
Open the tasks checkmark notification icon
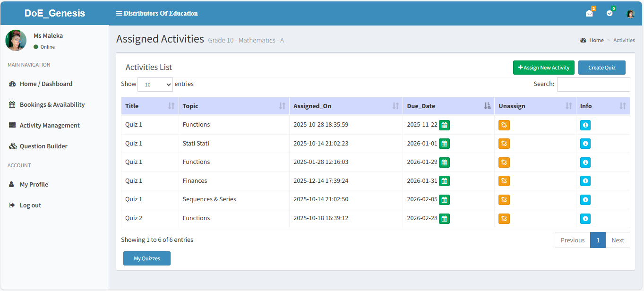tap(610, 13)
